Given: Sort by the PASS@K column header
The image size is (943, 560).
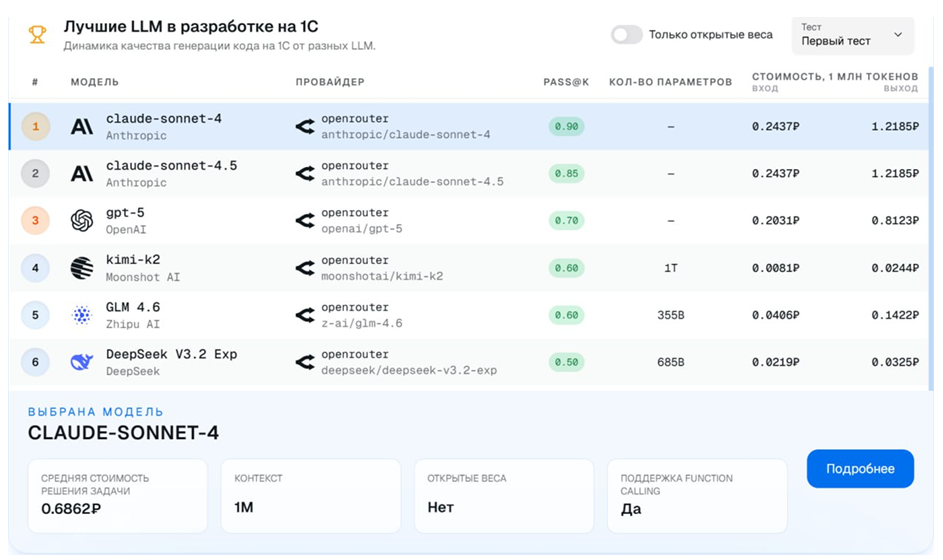Looking at the screenshot, I should (565, 82).
